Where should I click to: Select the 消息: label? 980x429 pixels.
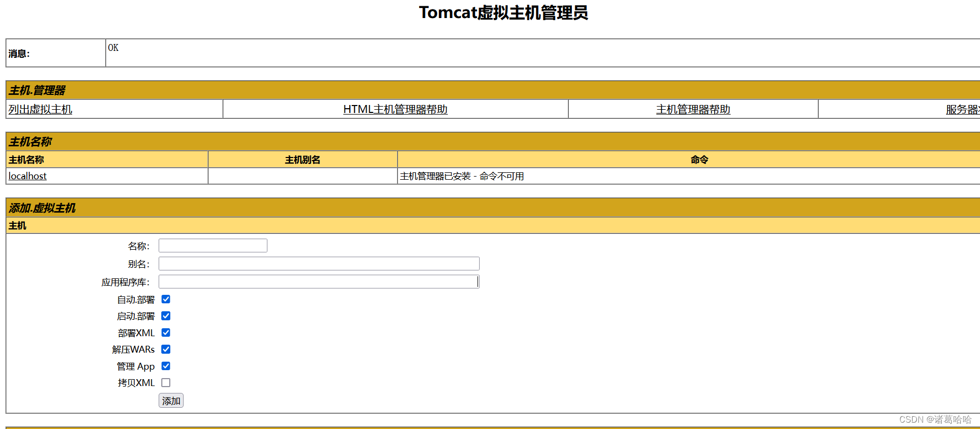pos(19,54)
